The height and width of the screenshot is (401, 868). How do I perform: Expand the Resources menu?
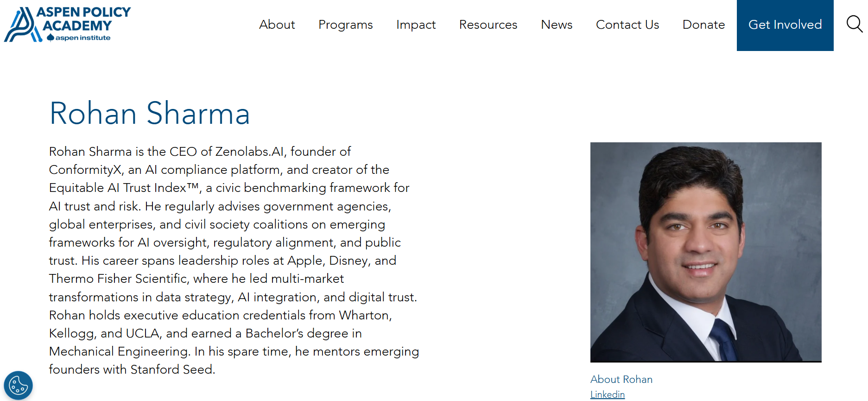(x=488, y=25)
